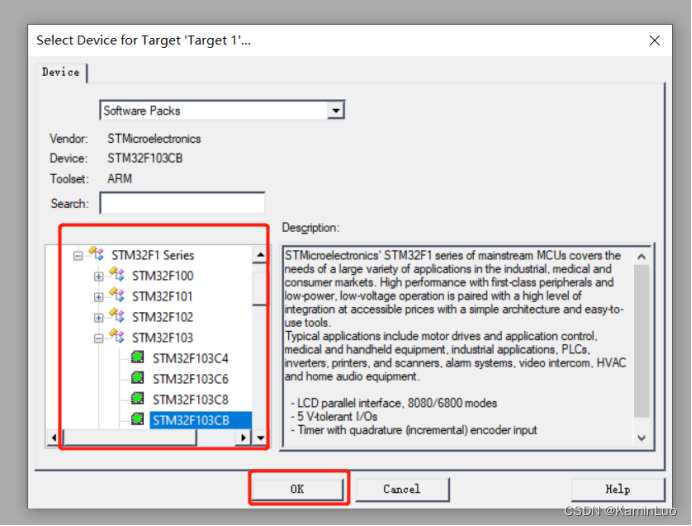Confirm device selection with OK
Viewport: 692px width, 526px height.
[x=298, y=489]
